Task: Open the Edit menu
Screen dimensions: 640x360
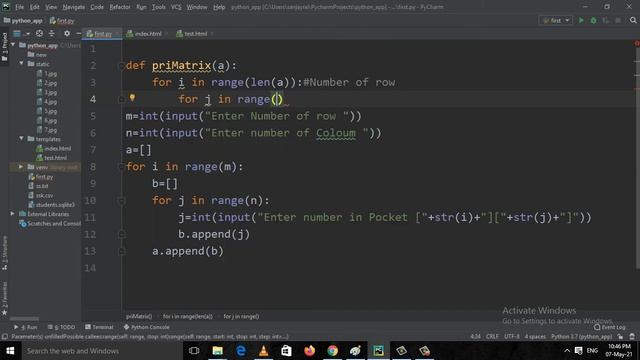Action: pyautogui.click(x=35, y=7)
